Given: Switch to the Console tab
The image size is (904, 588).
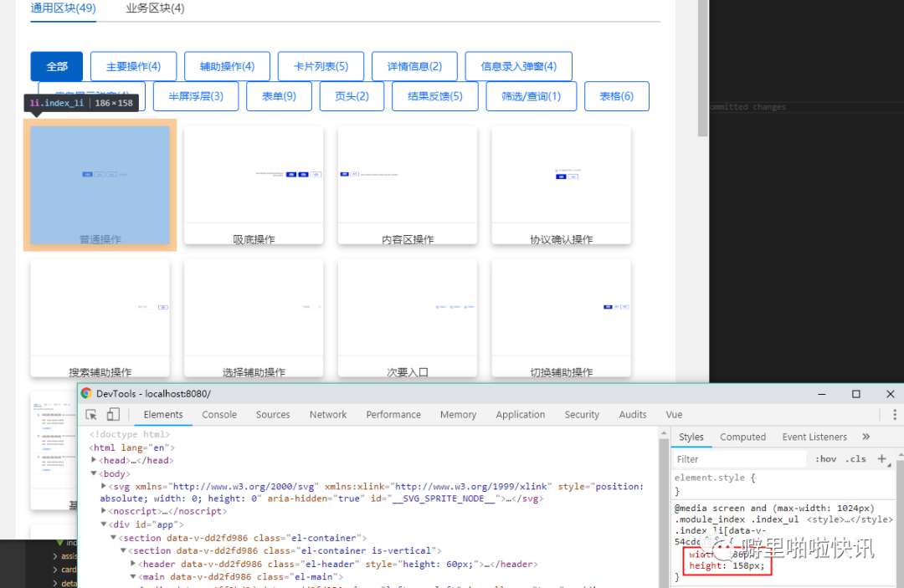Looking at the screenshot, I should pos(219,415).
